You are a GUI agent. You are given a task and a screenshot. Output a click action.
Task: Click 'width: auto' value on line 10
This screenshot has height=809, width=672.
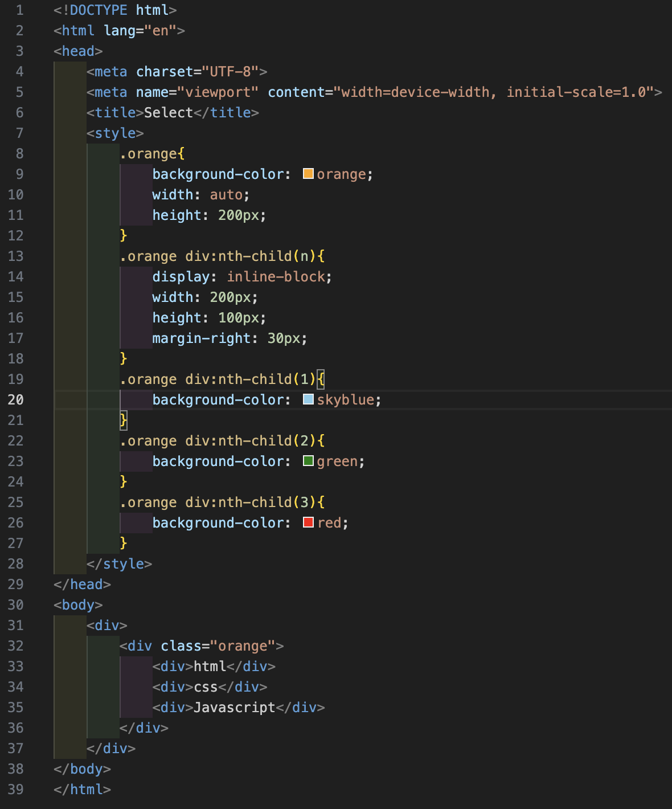226,195
